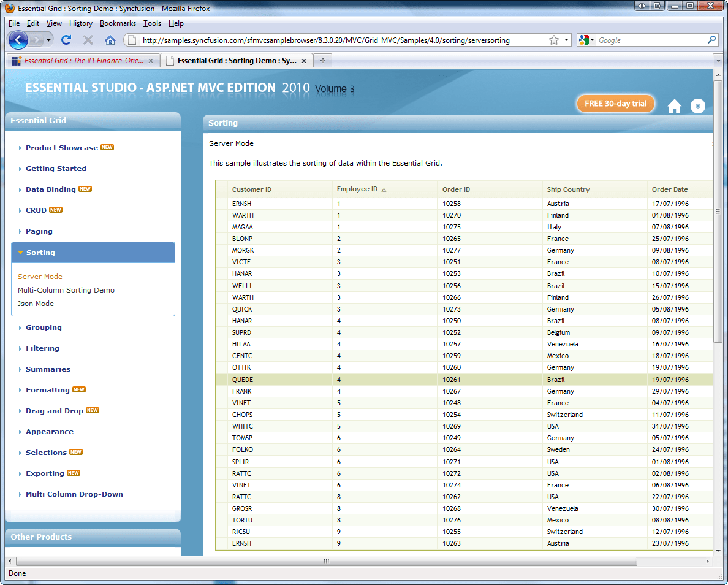Reload the page with the refresh icon

pyautogui.click(x=66, y=40)
